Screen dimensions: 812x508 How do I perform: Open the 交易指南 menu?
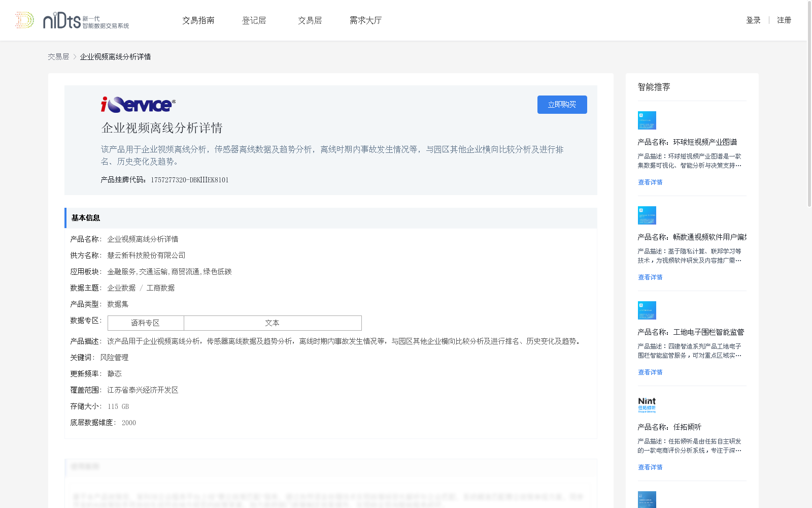point(198,20)
